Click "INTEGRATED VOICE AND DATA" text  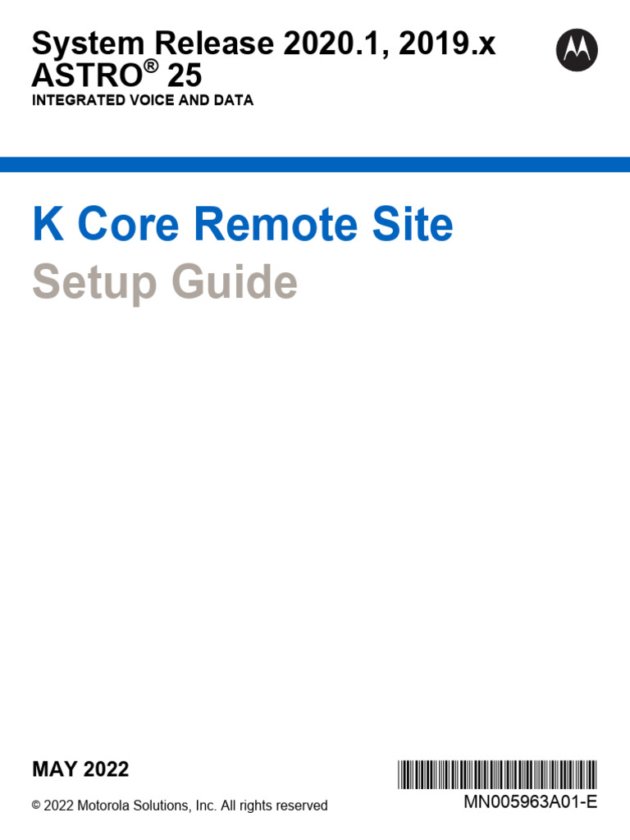click(x=142, y=101)
